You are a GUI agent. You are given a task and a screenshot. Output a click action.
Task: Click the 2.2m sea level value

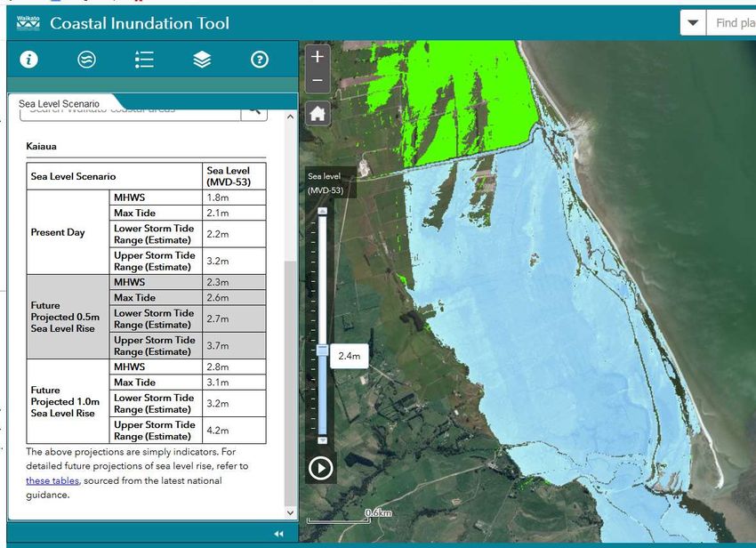pos(217,234)
